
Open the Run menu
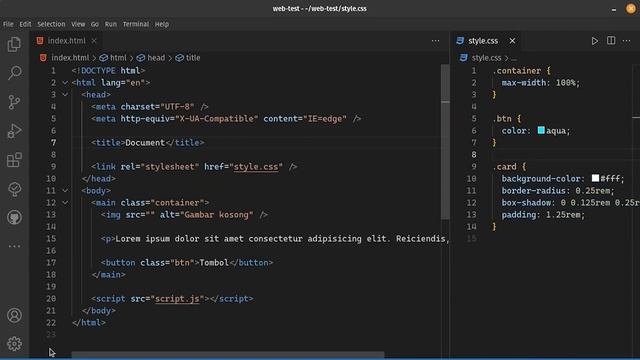click(x=111, y=24)
